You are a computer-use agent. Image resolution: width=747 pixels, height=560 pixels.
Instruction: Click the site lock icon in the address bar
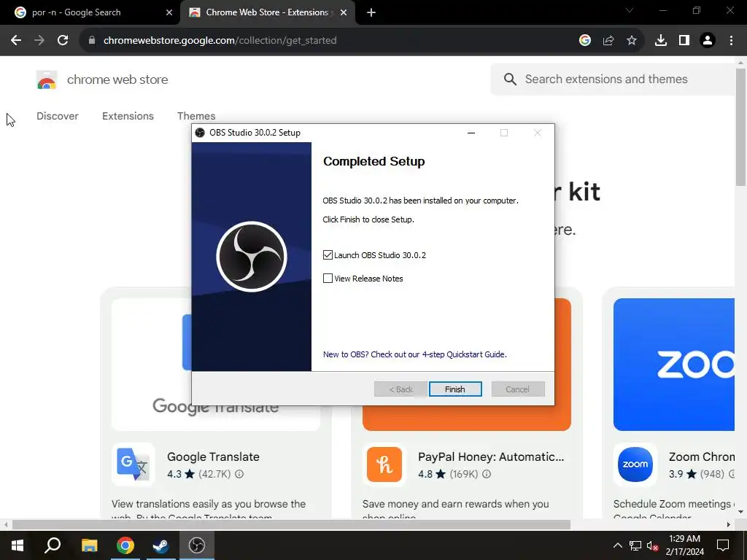click(x=92, y=41)
